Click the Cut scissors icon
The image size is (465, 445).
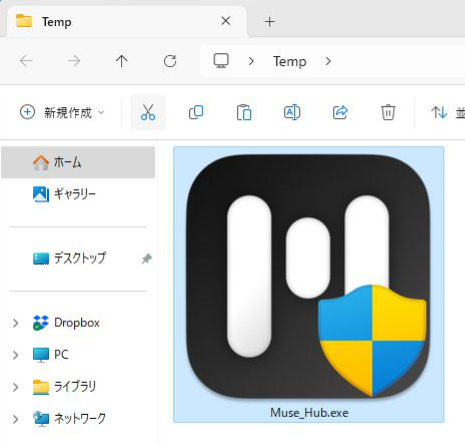point(148,112)
